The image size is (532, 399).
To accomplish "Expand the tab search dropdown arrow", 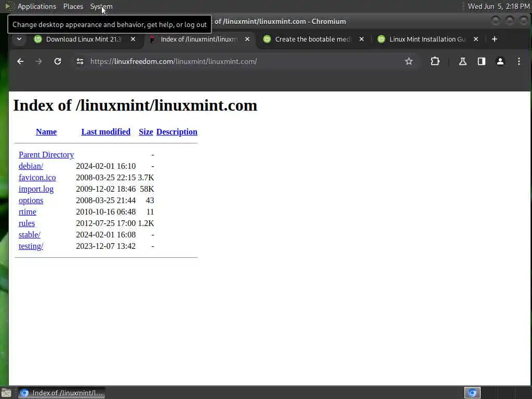I will [x=19, y=39].
